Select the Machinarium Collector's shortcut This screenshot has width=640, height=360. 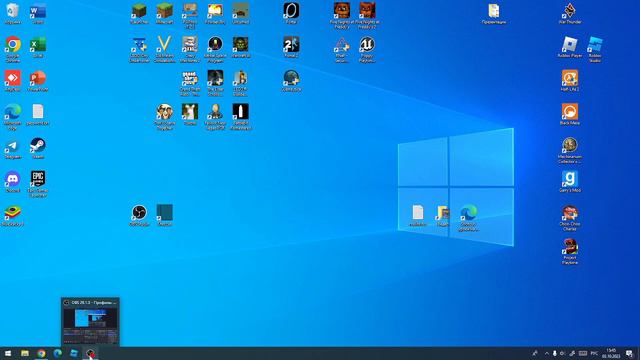point(570,150)
